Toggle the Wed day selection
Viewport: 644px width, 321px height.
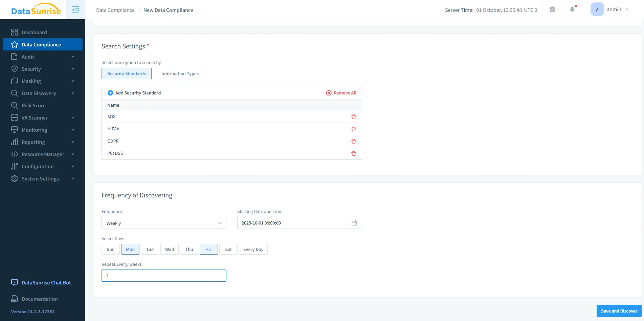click(169, 249)
